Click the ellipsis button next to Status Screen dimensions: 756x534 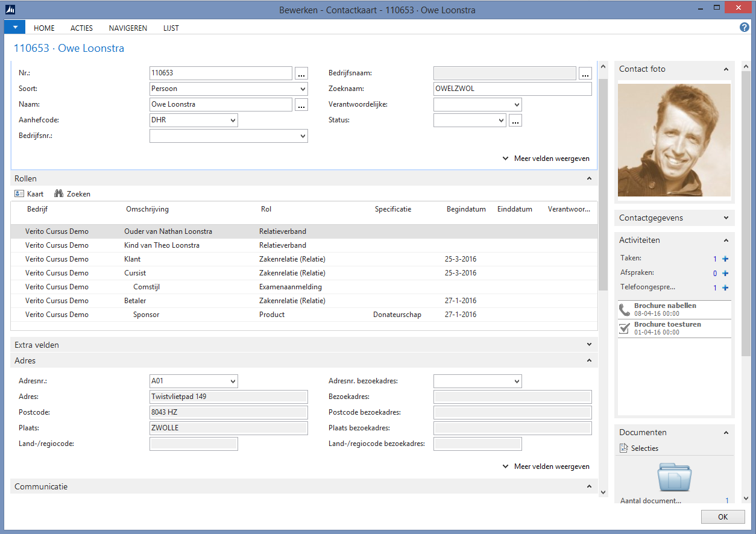tap(515, 121)
